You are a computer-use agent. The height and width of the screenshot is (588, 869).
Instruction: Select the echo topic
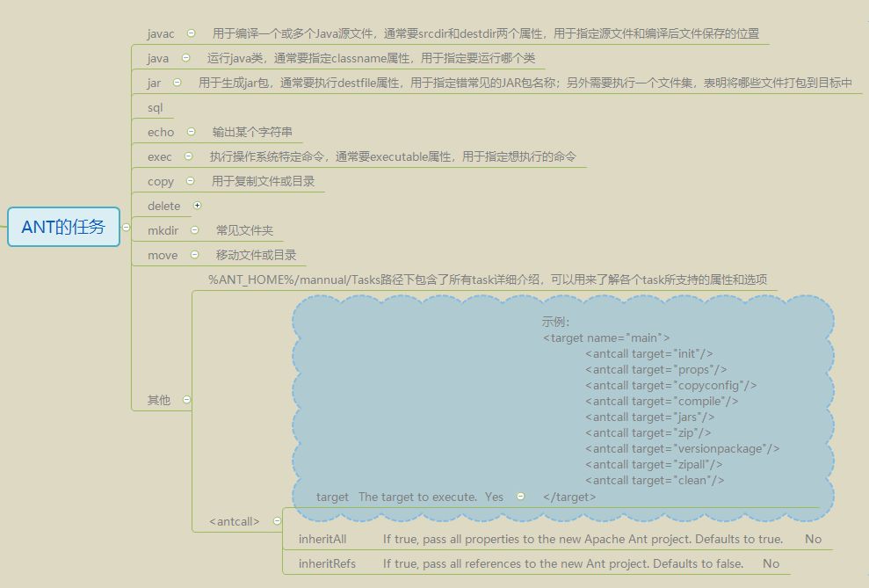[x=161, y=133]
